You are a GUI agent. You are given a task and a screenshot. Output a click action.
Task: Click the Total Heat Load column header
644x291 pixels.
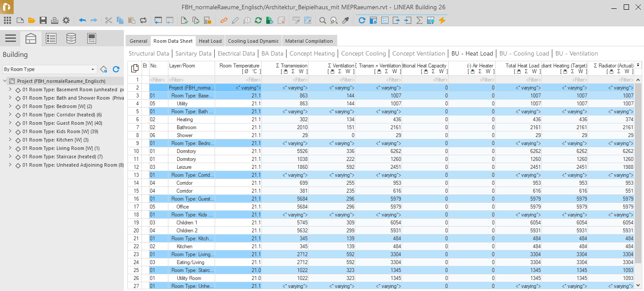pyautogui.click(x=518, y=68)
